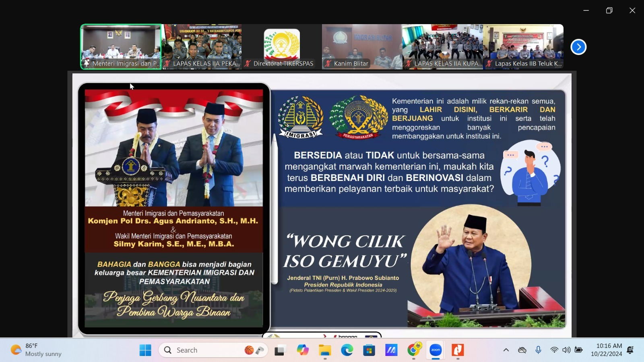
Task: Open the Windows Start menu
Action: click(x=145, y=350)
